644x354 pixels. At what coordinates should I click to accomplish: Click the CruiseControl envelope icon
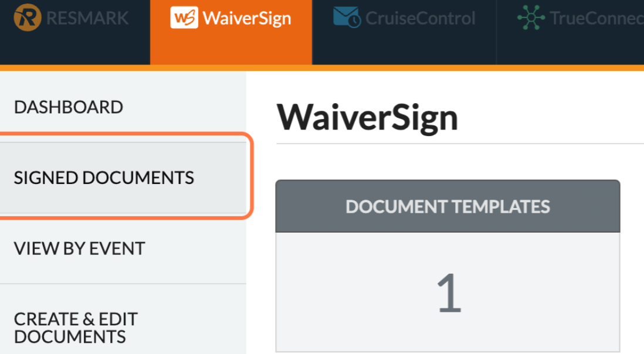pos(346,17)
